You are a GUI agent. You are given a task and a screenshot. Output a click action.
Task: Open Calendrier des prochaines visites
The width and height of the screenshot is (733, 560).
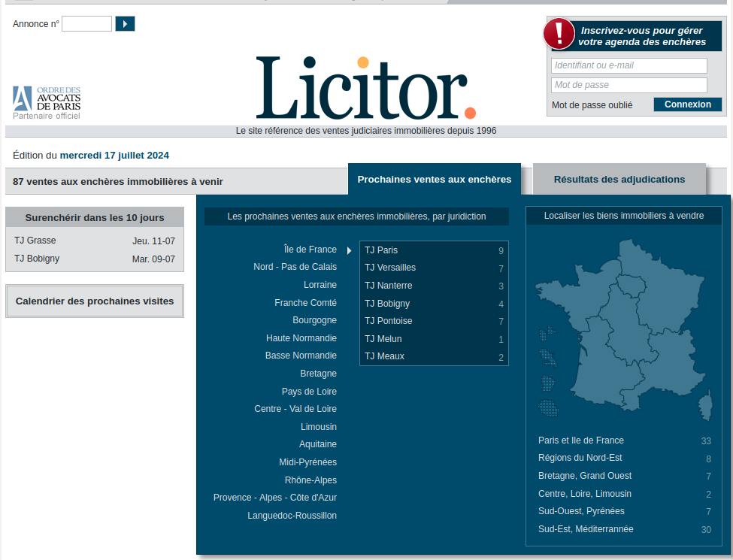(95, 301)
